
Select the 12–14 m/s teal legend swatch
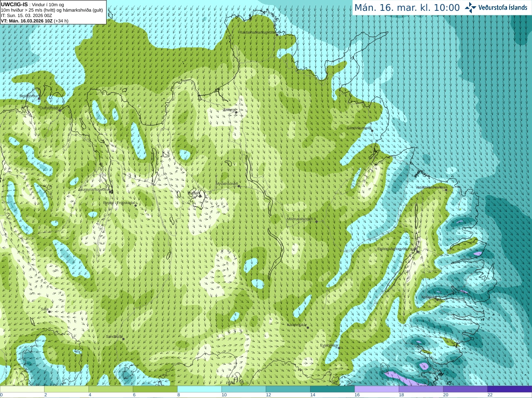288,389
